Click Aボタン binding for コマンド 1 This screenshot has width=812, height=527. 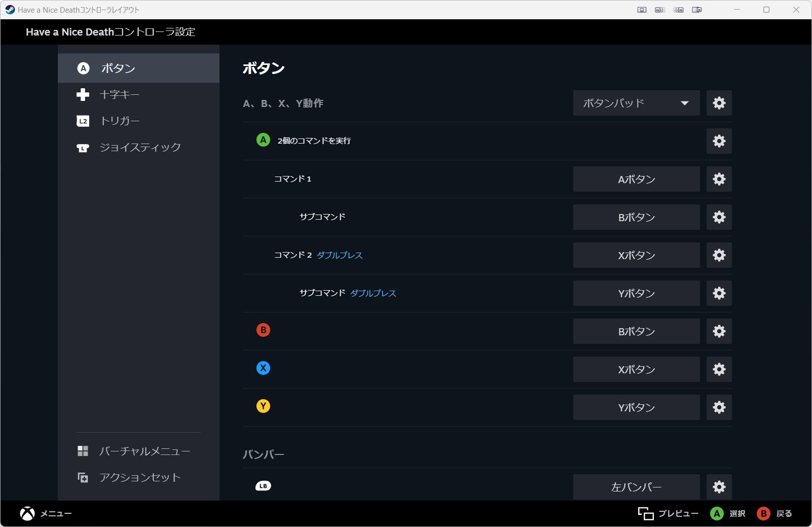coord(636,179)
